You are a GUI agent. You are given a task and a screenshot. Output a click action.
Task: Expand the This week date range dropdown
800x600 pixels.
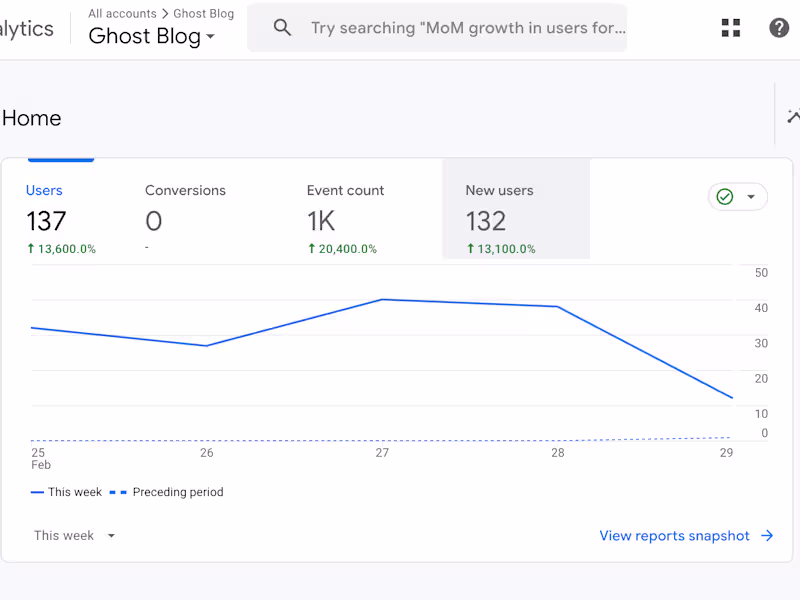coord(74,535)
